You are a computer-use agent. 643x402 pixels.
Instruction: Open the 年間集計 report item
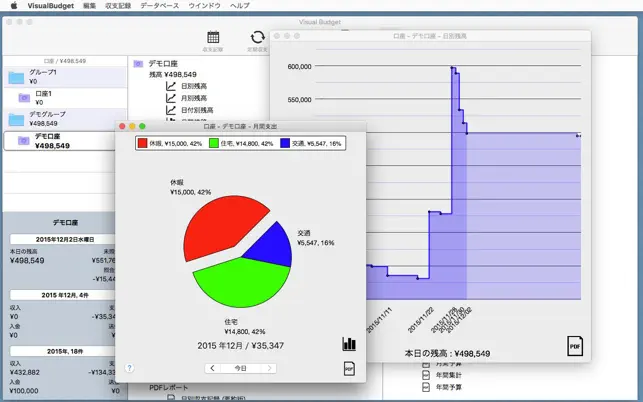pos(442,375)
